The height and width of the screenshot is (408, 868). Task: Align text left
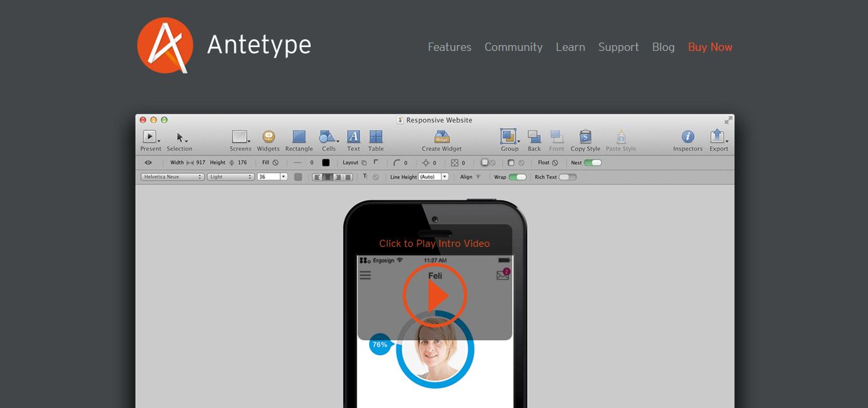(x=317, y=177)
